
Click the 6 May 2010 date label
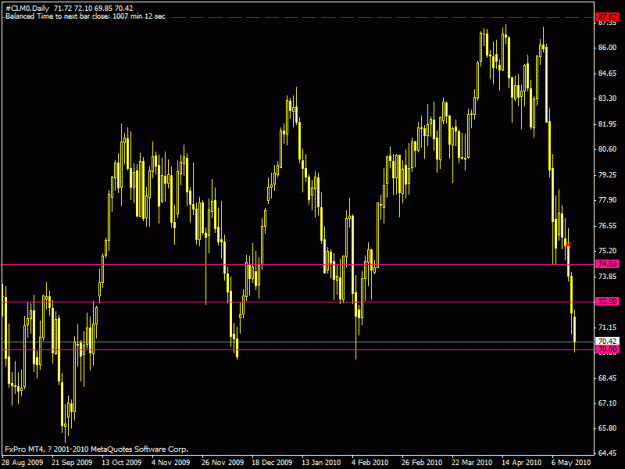click(571, 462)
